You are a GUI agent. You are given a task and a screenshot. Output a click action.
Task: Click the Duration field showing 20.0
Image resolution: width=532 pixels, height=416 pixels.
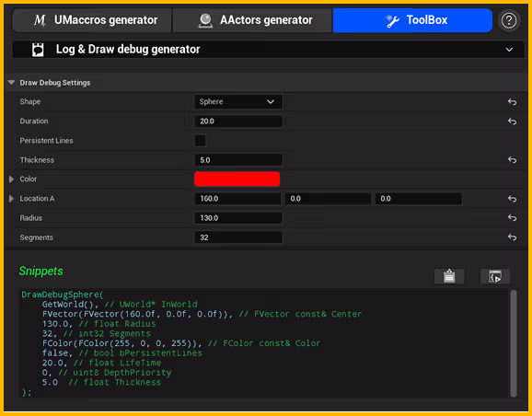[x=238, y=121]
